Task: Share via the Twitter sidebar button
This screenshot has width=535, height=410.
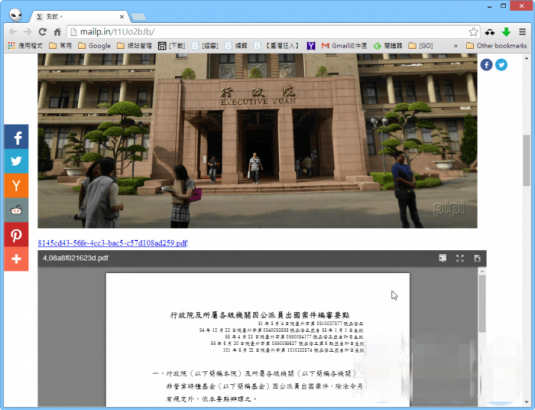Action: coord(16,161)
